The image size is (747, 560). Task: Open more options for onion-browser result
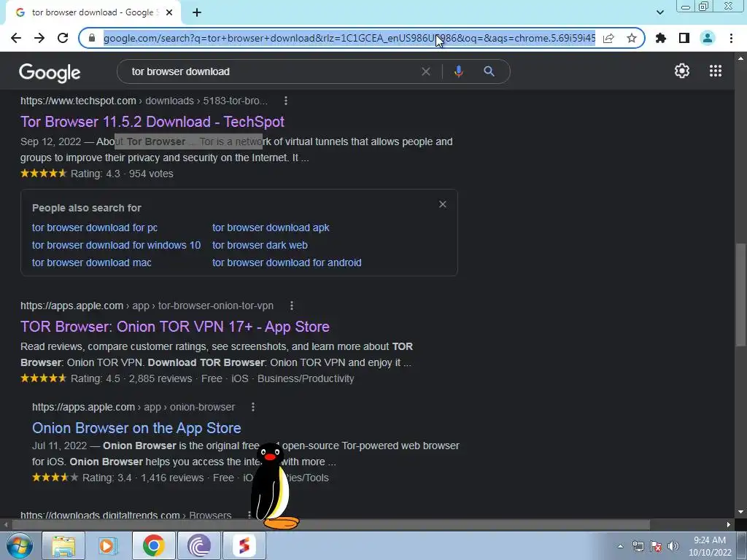253,407
